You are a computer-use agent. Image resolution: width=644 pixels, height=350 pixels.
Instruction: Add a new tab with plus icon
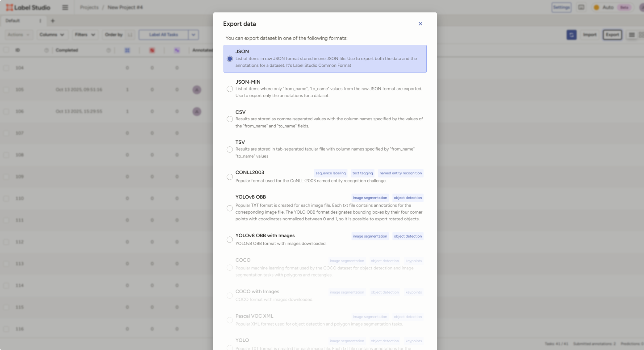[x=53, y=21]
